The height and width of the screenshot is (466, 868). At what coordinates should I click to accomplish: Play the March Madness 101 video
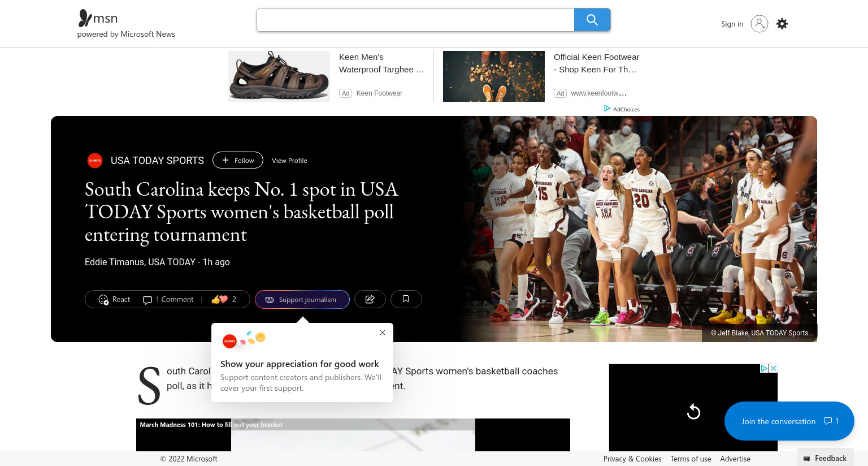coord(353,435)
